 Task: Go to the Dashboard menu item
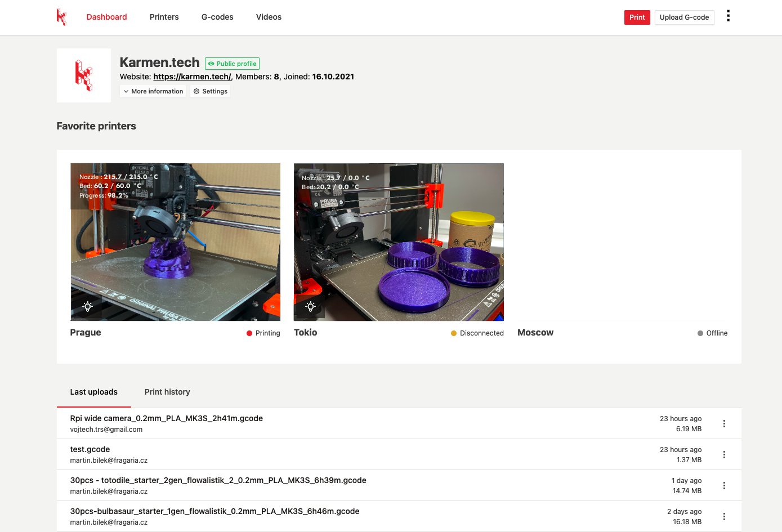(x=106, y=17)
